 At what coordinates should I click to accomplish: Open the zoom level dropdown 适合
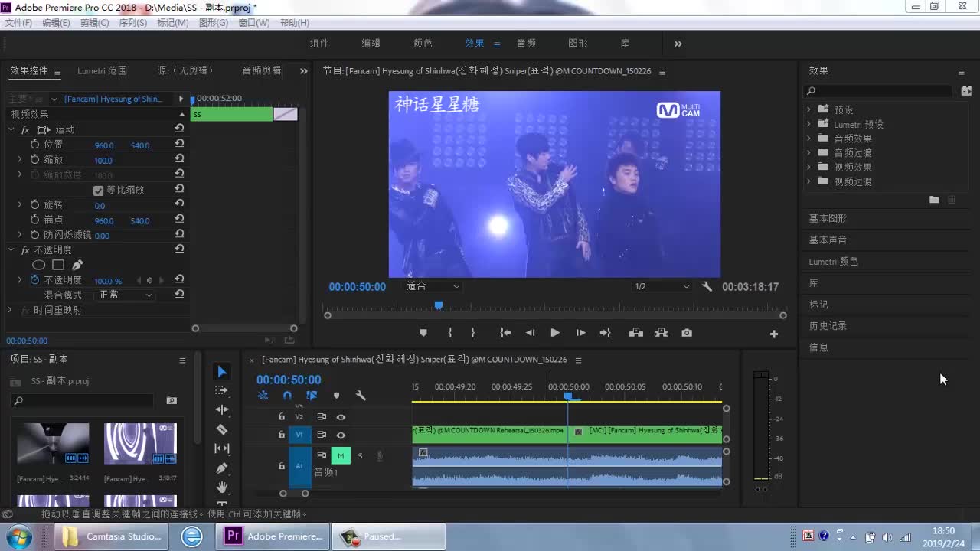tap(433, 286)
